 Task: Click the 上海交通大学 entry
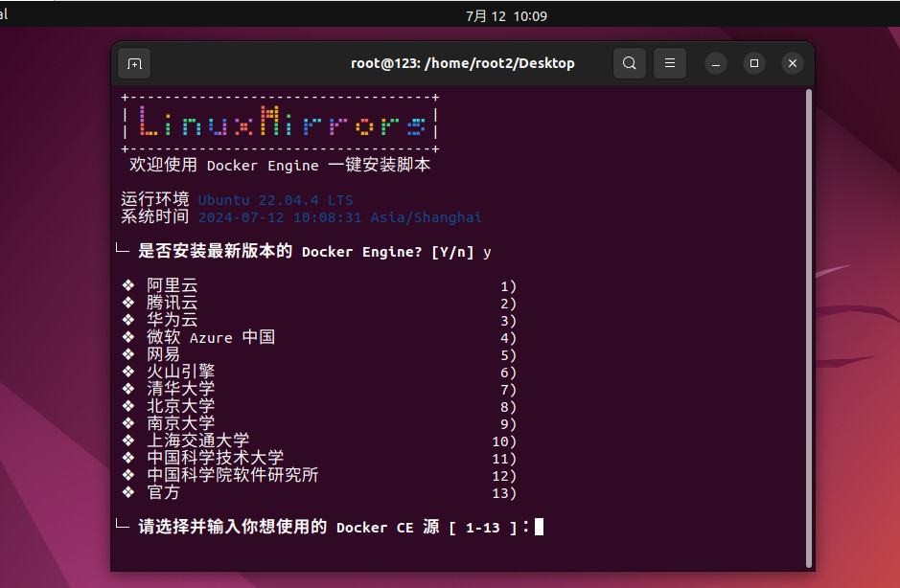click(x=319, y=441)
